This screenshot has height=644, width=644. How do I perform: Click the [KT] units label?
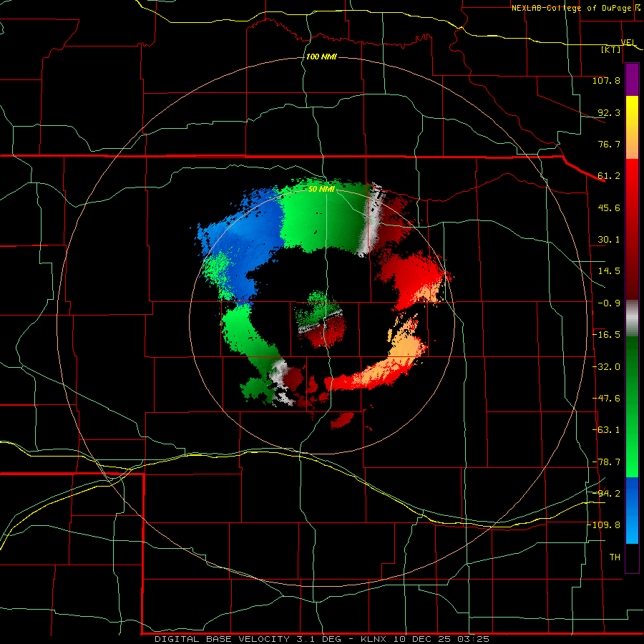pos(611,49)
